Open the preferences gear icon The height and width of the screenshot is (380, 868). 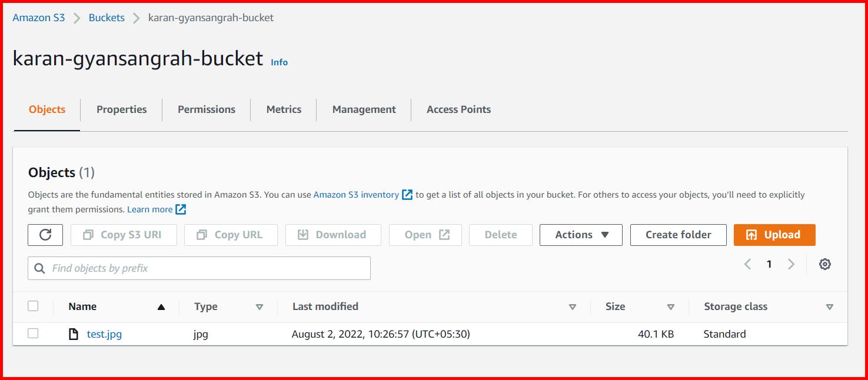(824, 264)
